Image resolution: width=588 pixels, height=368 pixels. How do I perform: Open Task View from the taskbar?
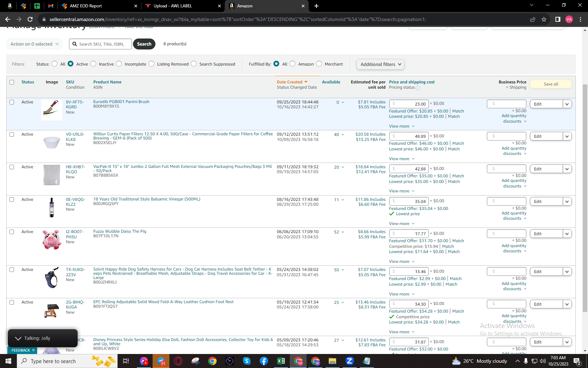tap(126, 361)
